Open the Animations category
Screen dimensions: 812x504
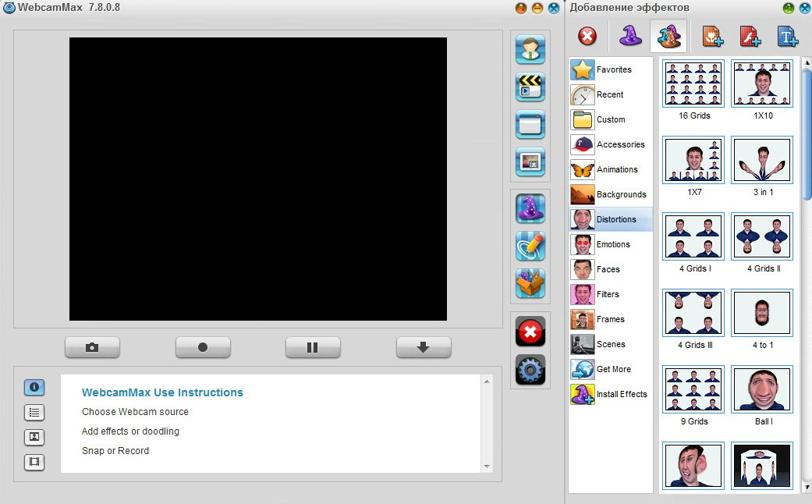click(611, 169)
